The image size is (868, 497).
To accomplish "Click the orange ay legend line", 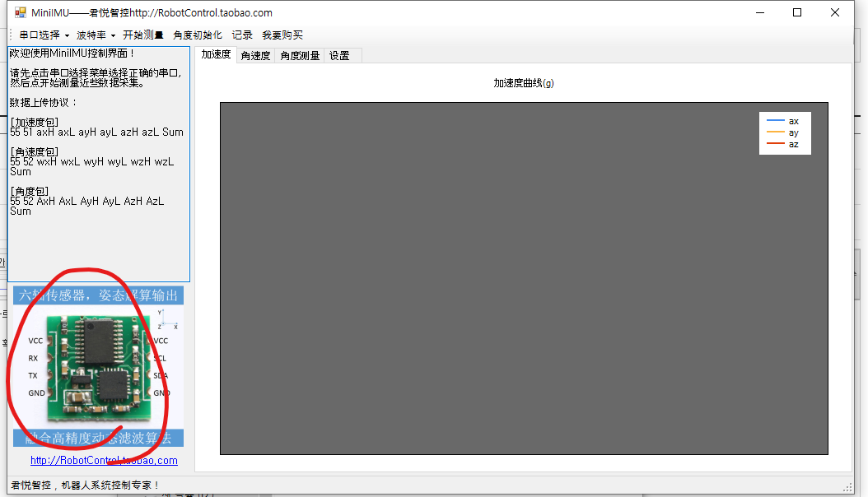I will point(775,132).
